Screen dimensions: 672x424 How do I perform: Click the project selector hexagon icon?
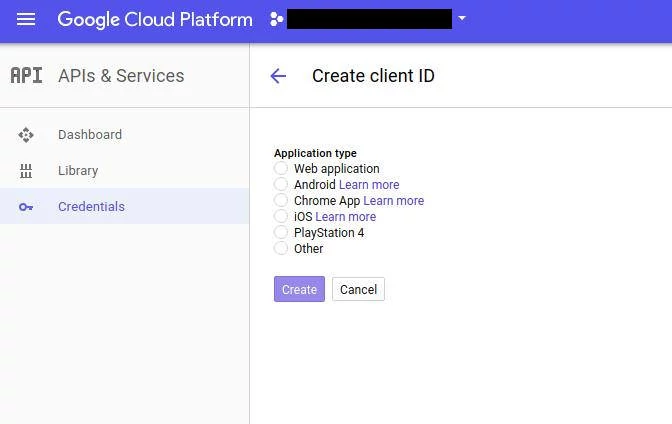[276, 19]
